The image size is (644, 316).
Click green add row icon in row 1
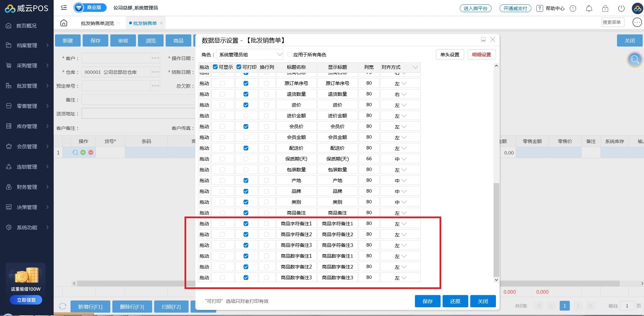(83, 152)
